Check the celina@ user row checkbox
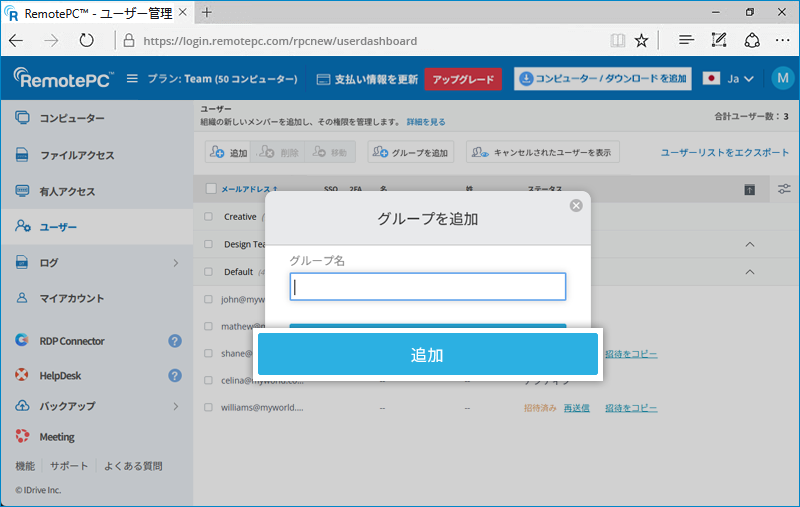 pyautogui.click(x=208, y=380)
